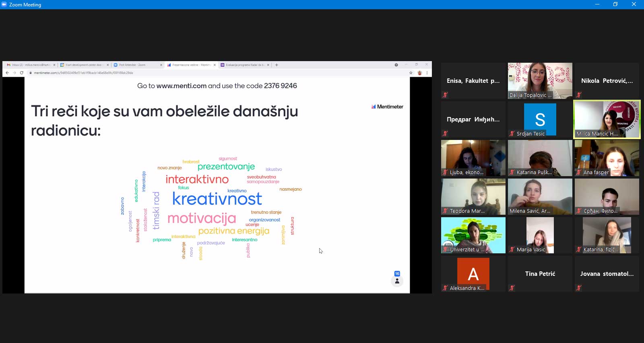Image resolution: width=644 pixels, height=343 pixels.
Task: Close the Hart development center tab
Action: [108, 65]
